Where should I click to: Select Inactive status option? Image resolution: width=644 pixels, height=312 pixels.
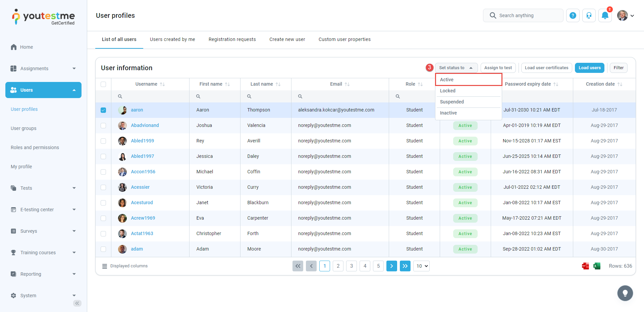coord(468,113)
